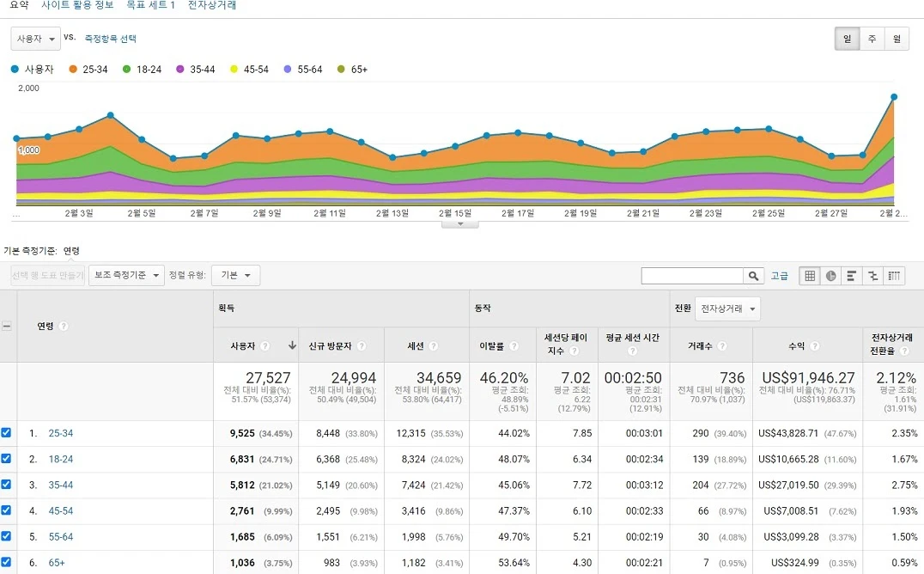
Task: Switch to the pivot table view icon
Action: pyautogui.click(x=894, y=276)
